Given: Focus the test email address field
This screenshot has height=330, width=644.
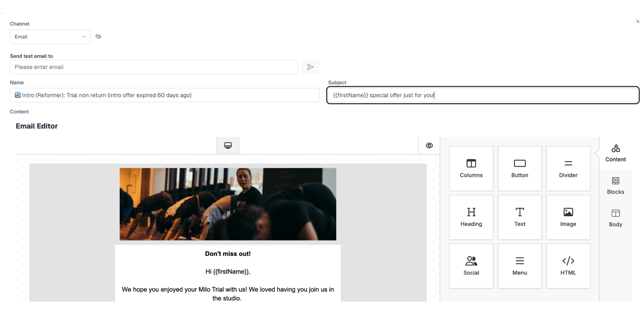Looking at the screenshot, I should tap(154, 67).
